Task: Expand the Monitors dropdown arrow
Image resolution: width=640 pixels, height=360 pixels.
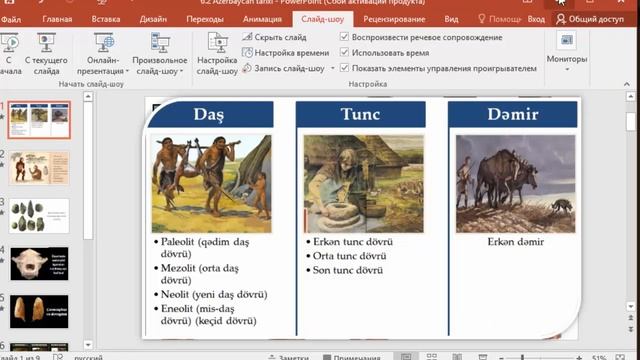Action: (567, 70)
